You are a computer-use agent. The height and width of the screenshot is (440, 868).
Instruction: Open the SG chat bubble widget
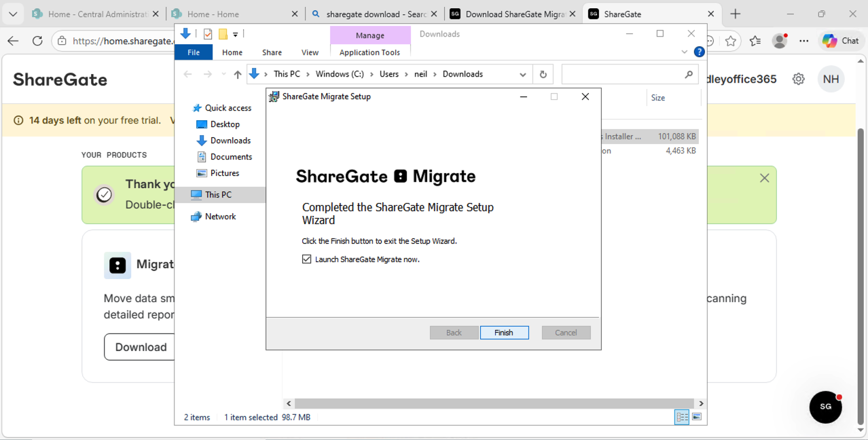click(x=826, y=407)
